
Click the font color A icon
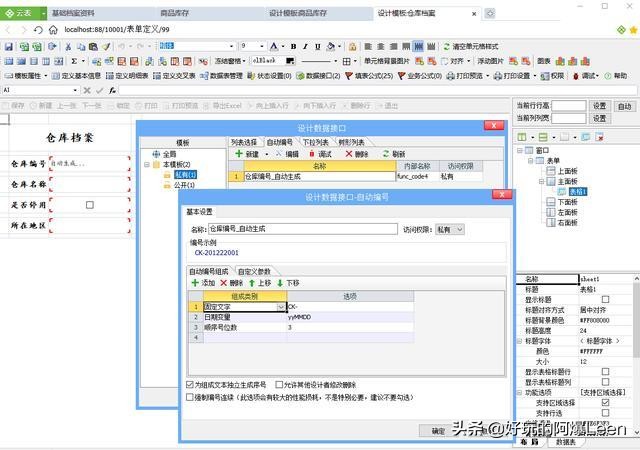[273, 47]
